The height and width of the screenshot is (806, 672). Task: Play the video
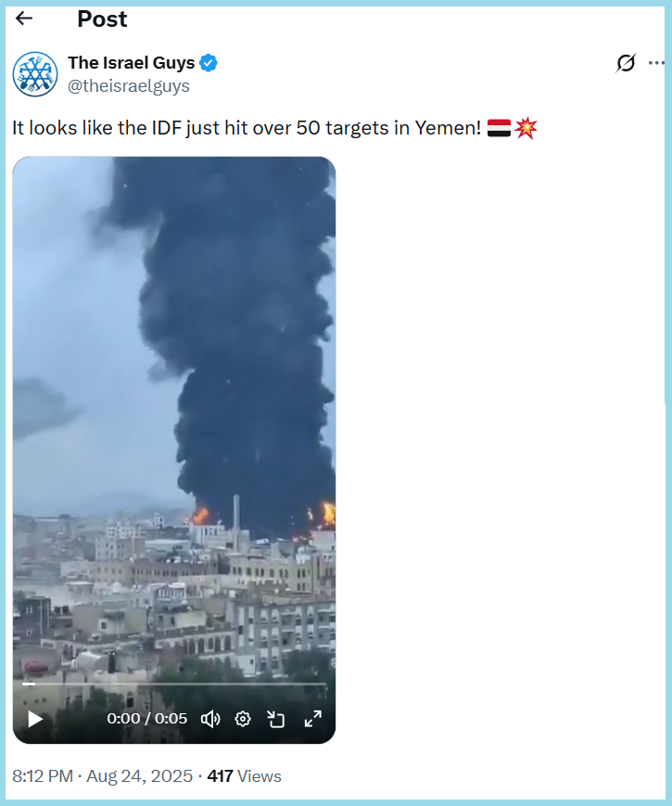35,719
